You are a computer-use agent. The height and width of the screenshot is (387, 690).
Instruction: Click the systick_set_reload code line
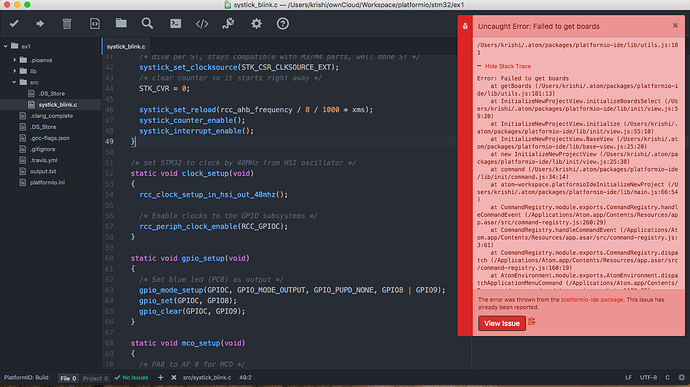point(256,110)
